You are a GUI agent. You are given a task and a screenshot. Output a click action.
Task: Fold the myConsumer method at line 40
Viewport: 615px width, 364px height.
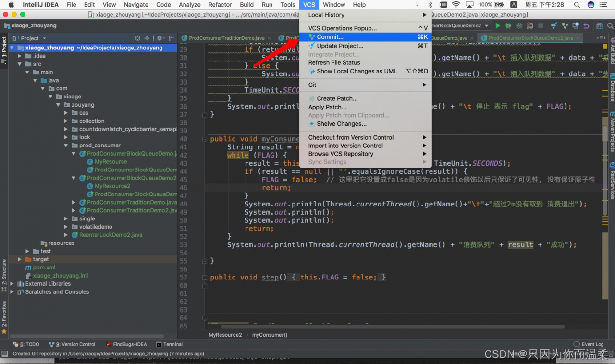click(205, 139)
